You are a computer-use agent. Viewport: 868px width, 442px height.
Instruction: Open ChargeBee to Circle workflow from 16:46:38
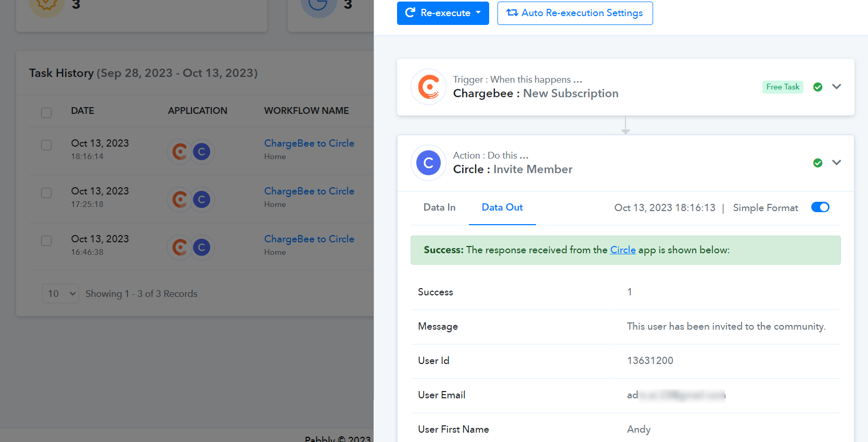309,239
